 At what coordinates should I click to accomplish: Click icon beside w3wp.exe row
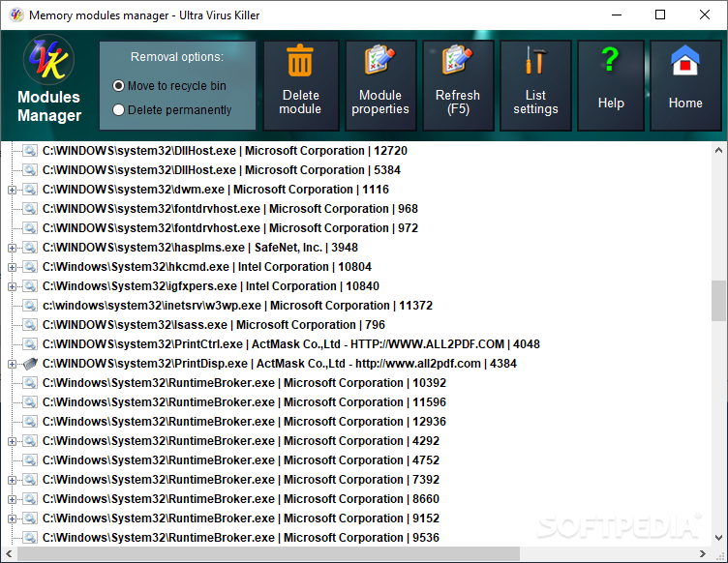tap(30, 306)
